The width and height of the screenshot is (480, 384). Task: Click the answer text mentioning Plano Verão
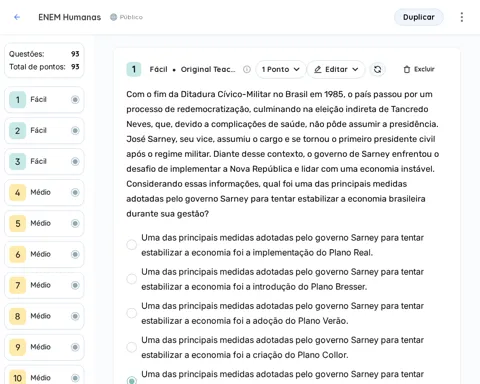[282, 313]
